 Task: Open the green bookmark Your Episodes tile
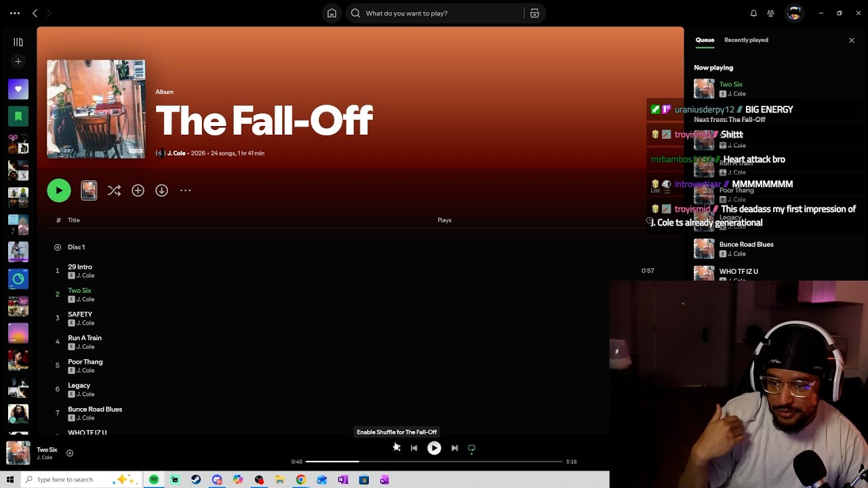[x=18, y=116]
